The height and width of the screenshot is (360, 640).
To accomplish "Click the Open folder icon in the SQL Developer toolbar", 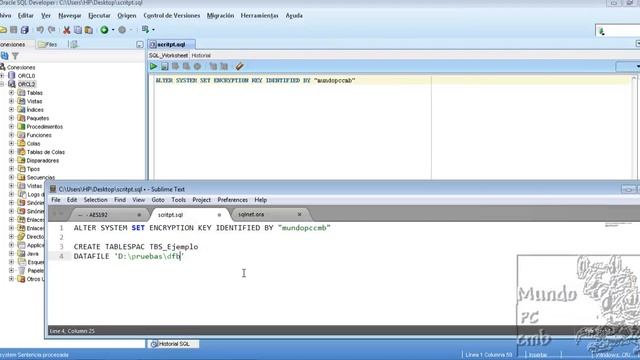I will (3, 30).
